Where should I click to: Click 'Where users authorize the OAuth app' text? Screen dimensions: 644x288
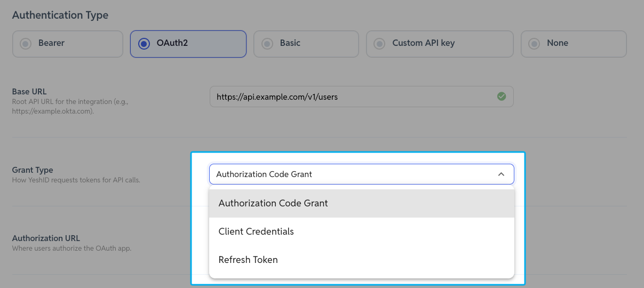71,249
